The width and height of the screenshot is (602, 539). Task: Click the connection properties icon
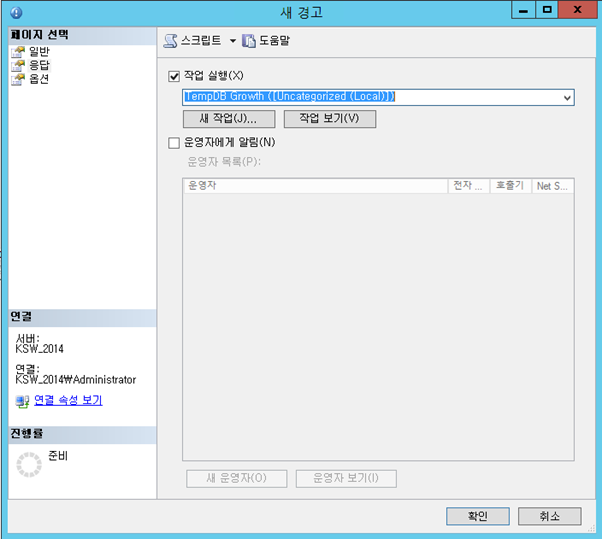[22, 401]
